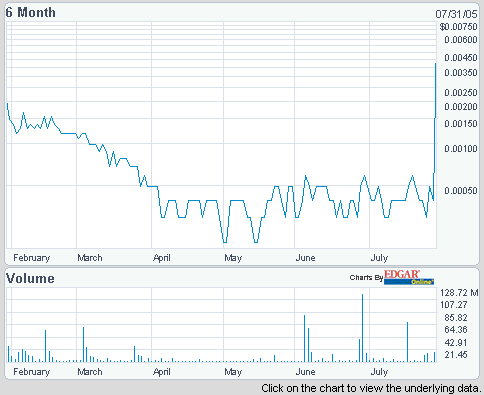Click July on the price chart axis
This screenshot has width=484, height=395.
pos(379,258)
